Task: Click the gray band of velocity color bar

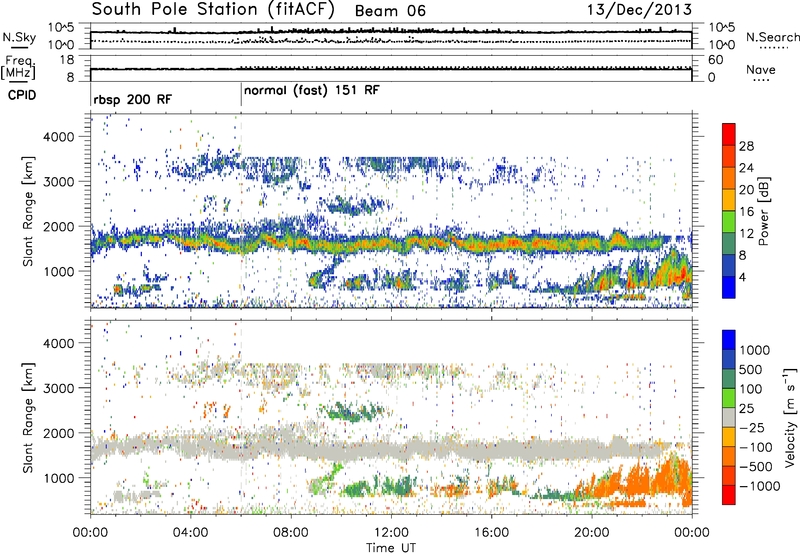Action: (729, 418)
